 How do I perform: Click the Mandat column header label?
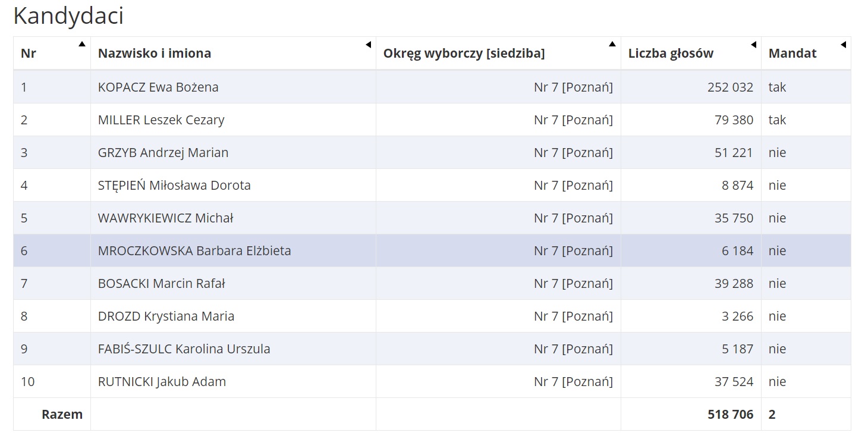coord(792,54)
